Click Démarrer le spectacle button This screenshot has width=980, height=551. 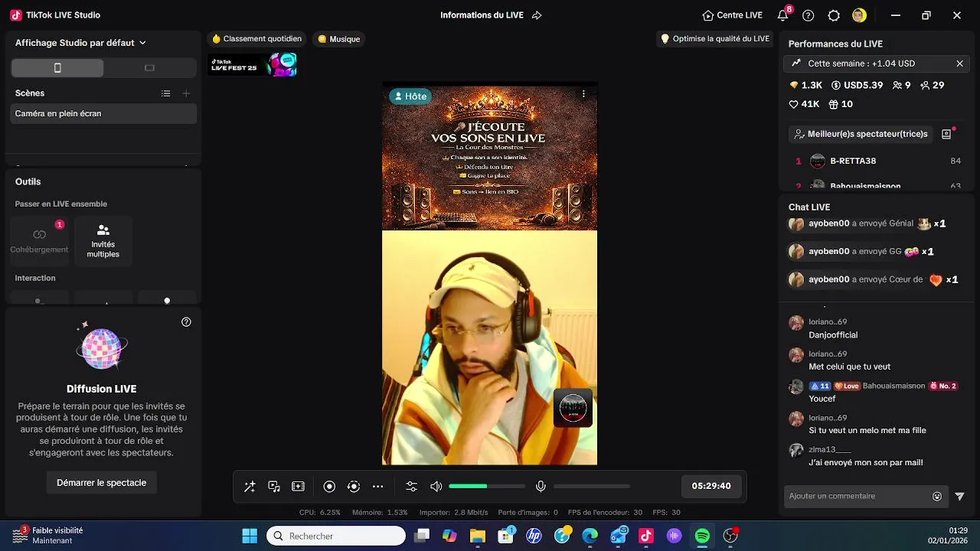(x=101, y=483)
